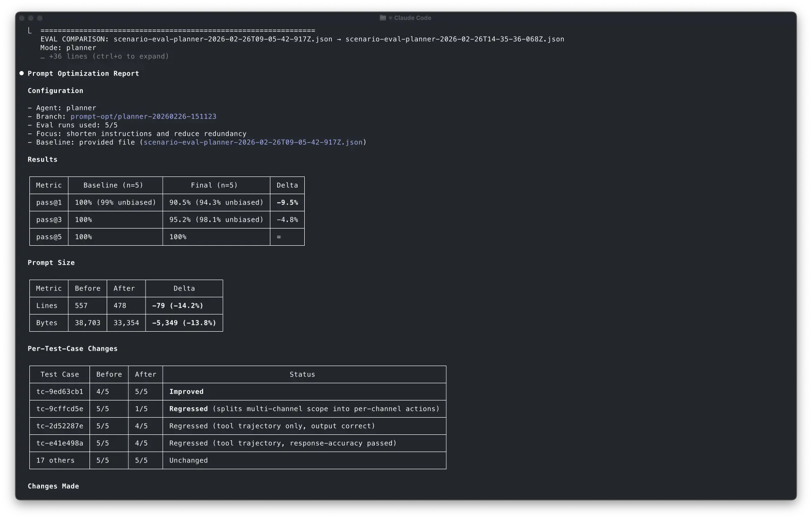Viewport: 812px width, 519px height.
Task: Click the folder icon in the title bar
Action: pyautogui.click(x=383, y=18)
